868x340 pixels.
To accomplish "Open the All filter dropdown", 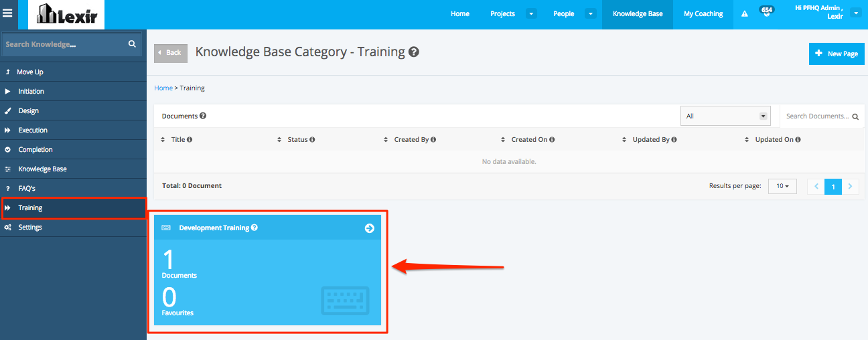I will pos(725,116).
